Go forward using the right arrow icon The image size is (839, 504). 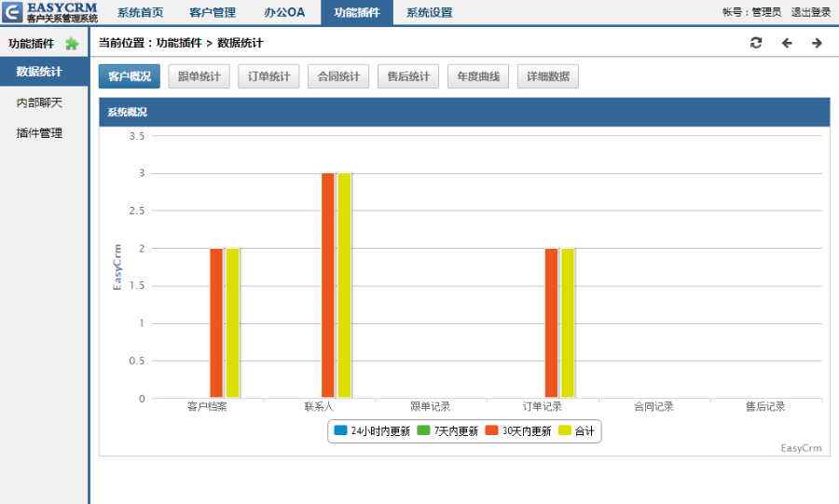tap(817, 43)
